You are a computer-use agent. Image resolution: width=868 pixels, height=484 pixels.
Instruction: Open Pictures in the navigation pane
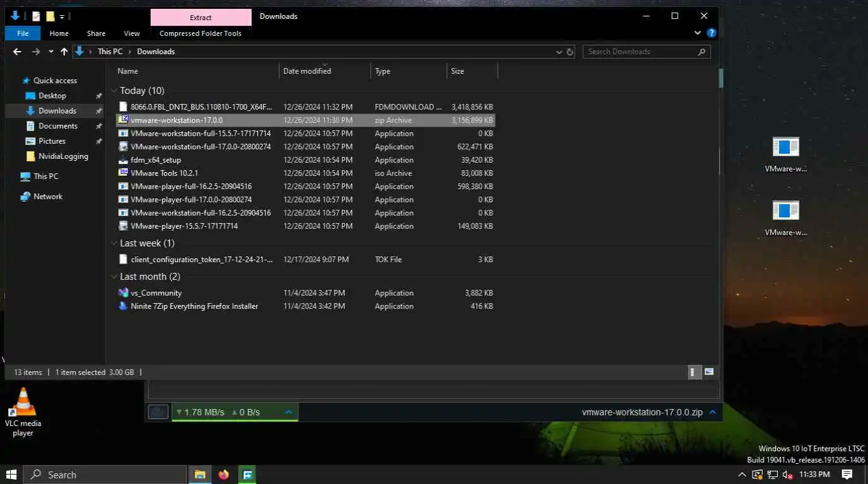(x=52, y=141)
